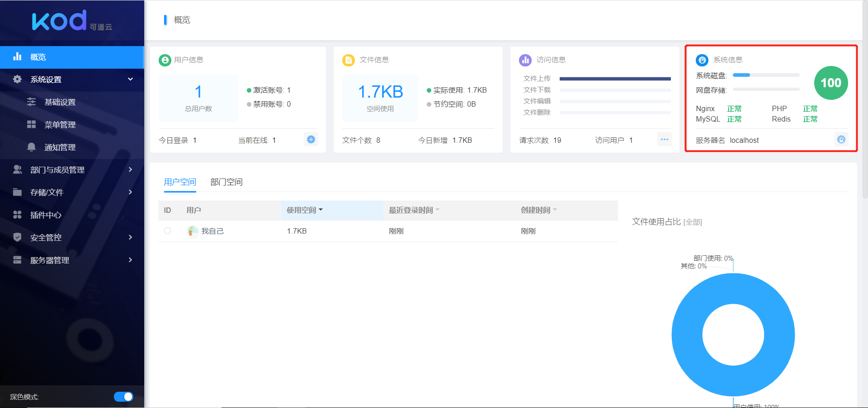The height and width of the screenshot is (408, 868).
Task: Click 文件个数 8 in file card
Action: [361, 141]
